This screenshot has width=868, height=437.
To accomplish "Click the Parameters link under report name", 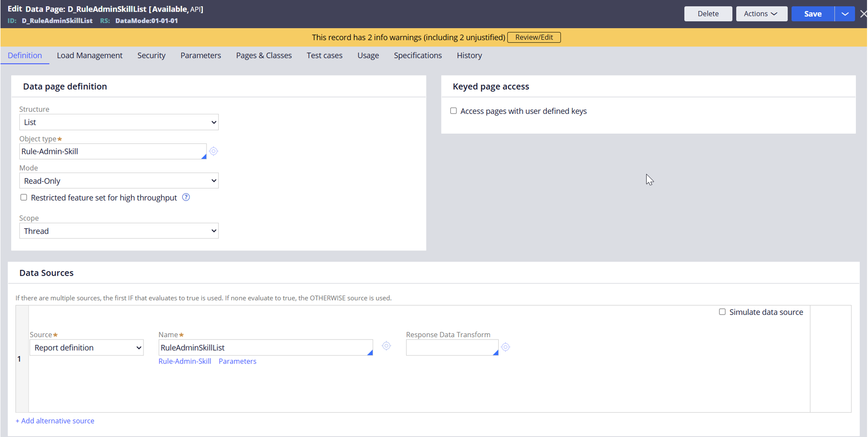I will coord(237,361).
